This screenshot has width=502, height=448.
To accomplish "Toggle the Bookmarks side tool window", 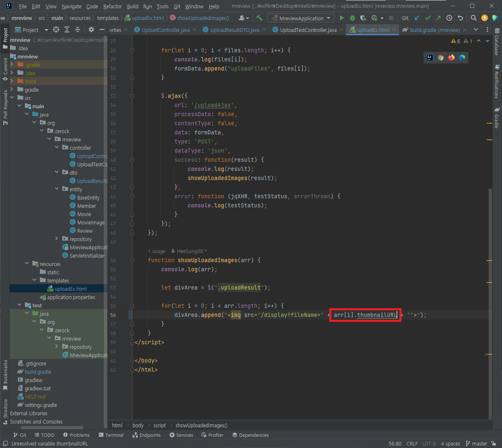I will tap(5, 375).
